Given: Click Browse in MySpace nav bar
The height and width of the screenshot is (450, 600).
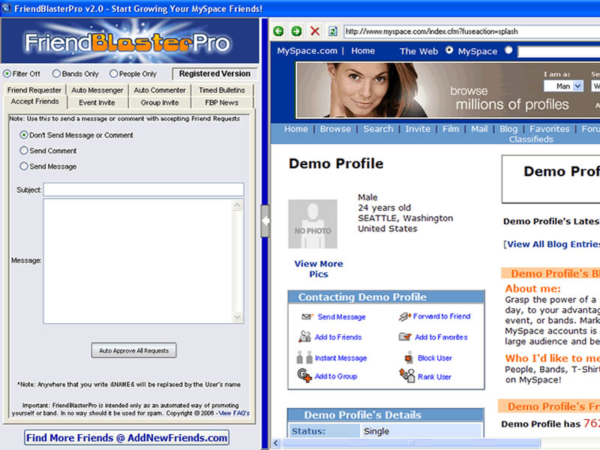Looking at the screenshot, I should (335, 129).
